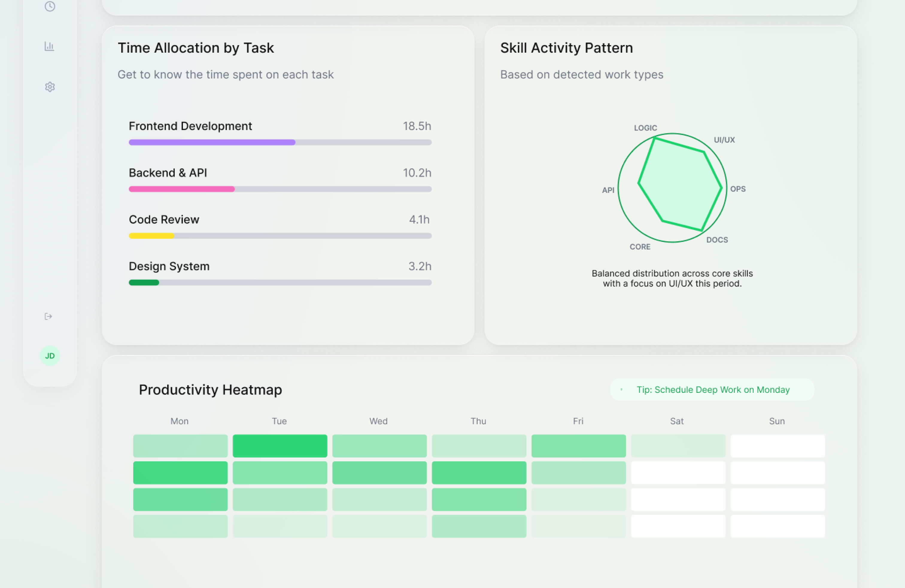The width and height of the screenshot is (905, 588).
Task: Click the top Friday heatmap cell
Action: tap(578, 446)
